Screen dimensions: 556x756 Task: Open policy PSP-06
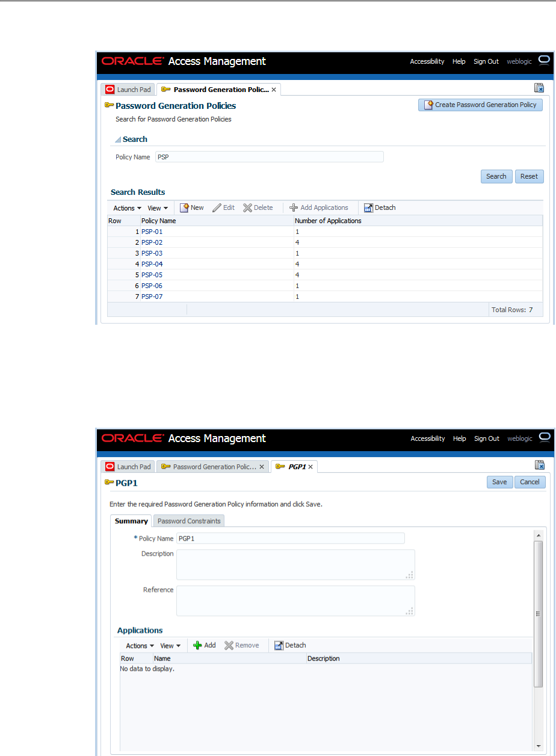152,286
